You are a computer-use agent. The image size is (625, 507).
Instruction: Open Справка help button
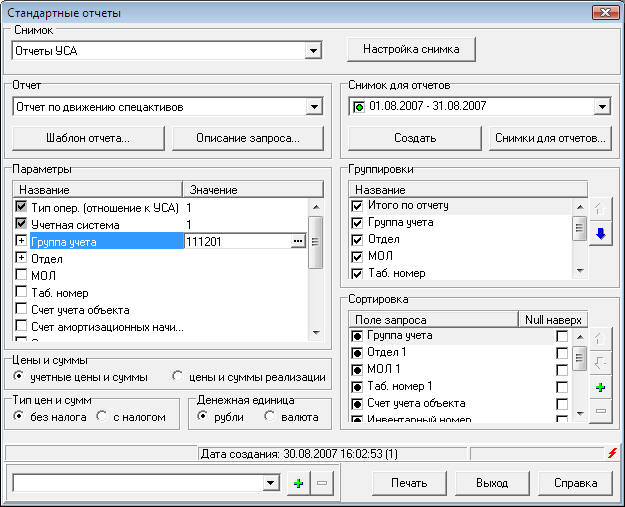[575, 483]
